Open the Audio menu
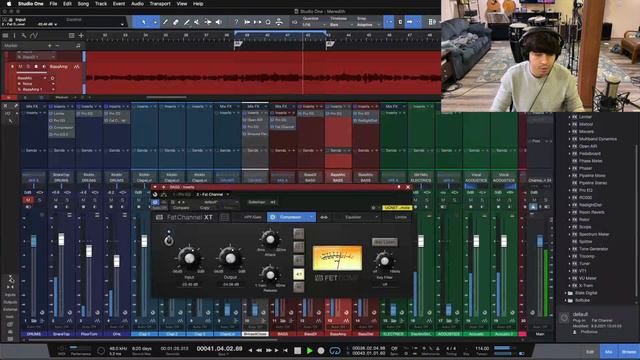 point(137,4)
